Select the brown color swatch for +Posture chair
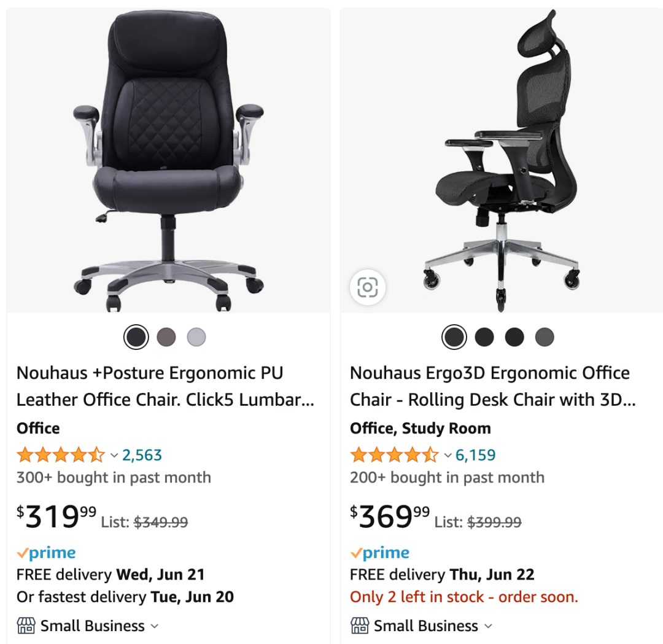This screenshot has width=663, height=644. [166, 337]
